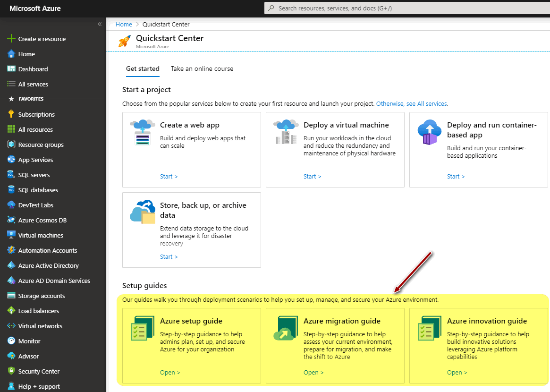Navigate to Home via the breadcrumb
The image size is (550, 392).
(124, 24)
